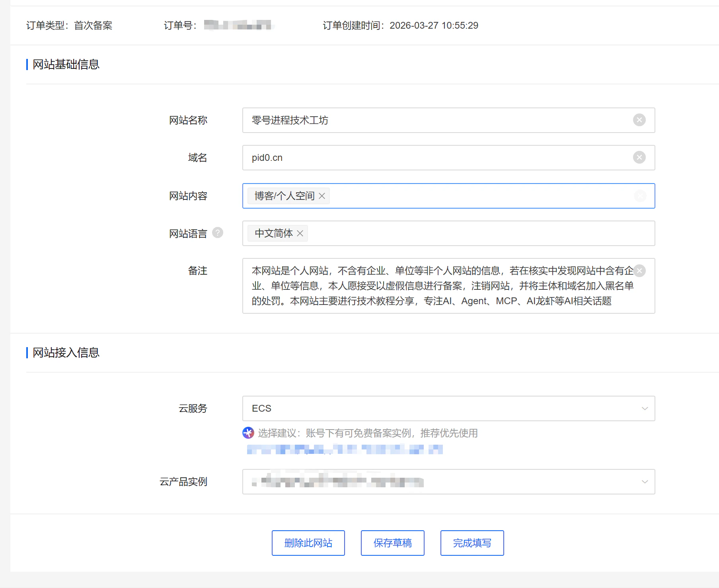Screen dimensions: 719x588
Task: Collapse the ECS selection list arrow
Action: point(645,408)
